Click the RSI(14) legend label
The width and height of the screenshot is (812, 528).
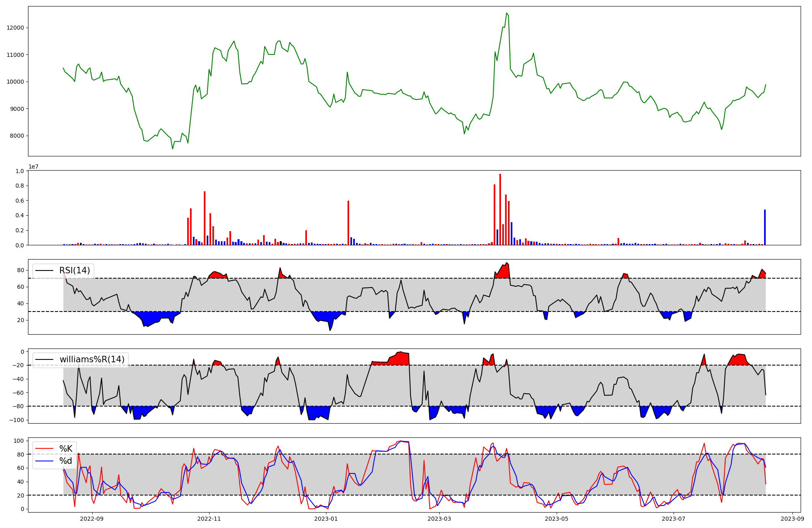point(75,270)
